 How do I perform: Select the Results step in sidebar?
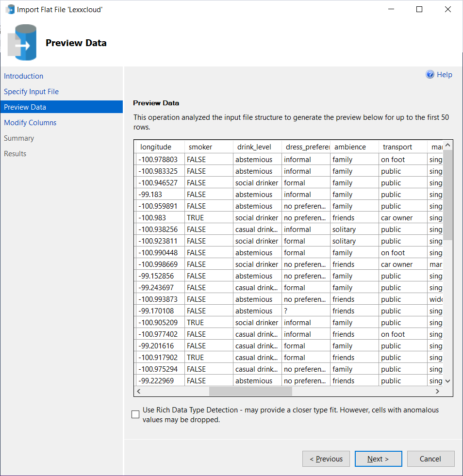coord(15,154)
